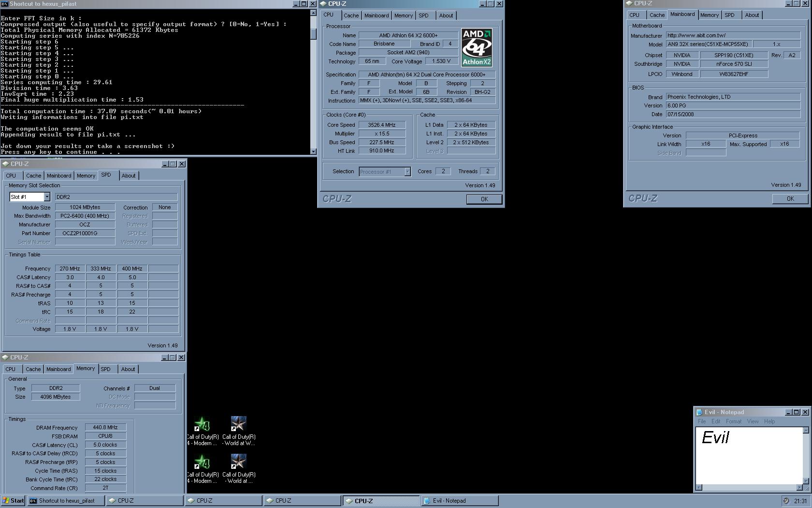
Task: Select About tab in Mainboard CPU-Z window
Action: tap(752, 15)
